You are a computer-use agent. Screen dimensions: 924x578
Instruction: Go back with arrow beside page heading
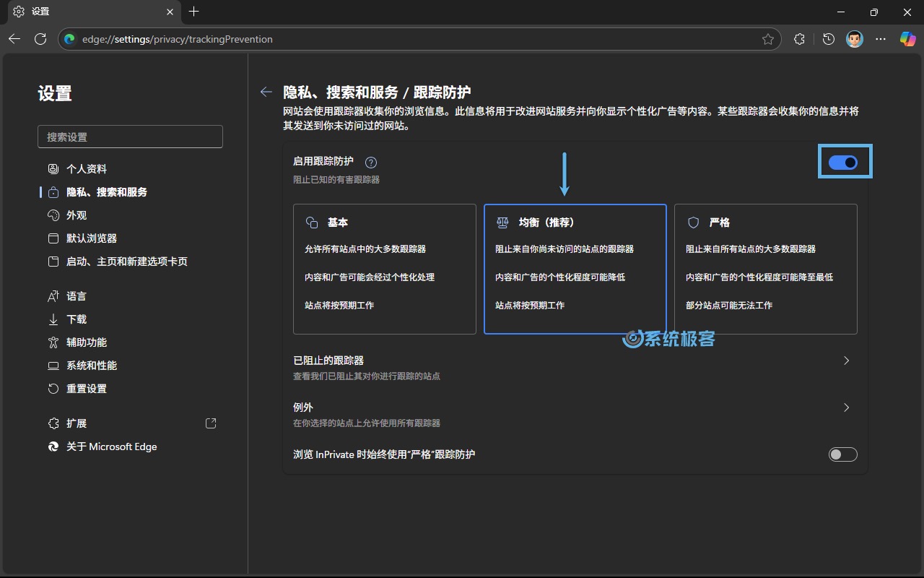266,92
